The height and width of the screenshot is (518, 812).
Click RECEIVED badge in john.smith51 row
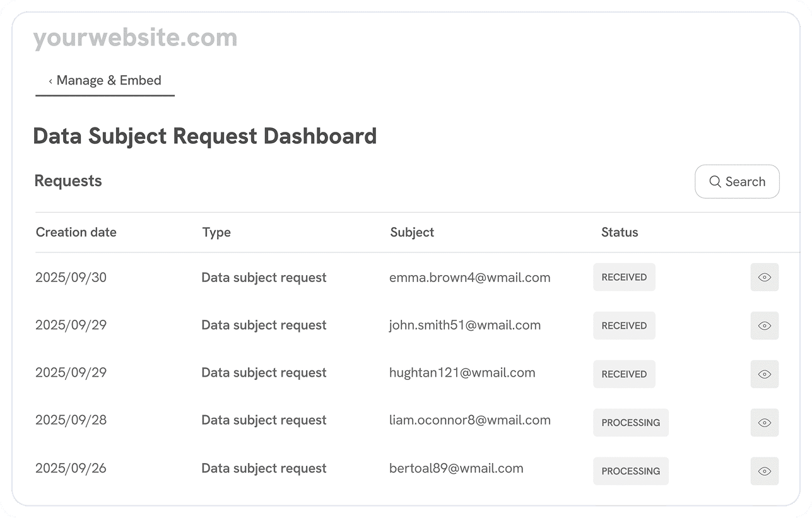[624, 326]
